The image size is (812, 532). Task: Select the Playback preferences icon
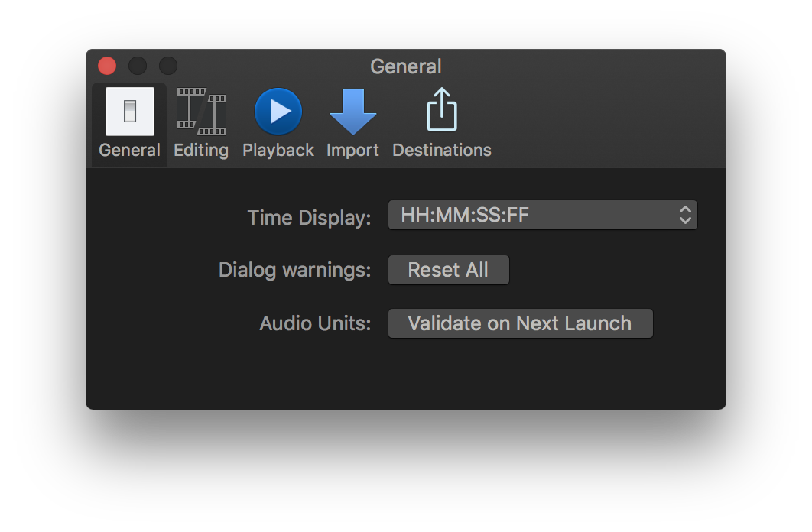pyautogui.click(x=278, y=122)
